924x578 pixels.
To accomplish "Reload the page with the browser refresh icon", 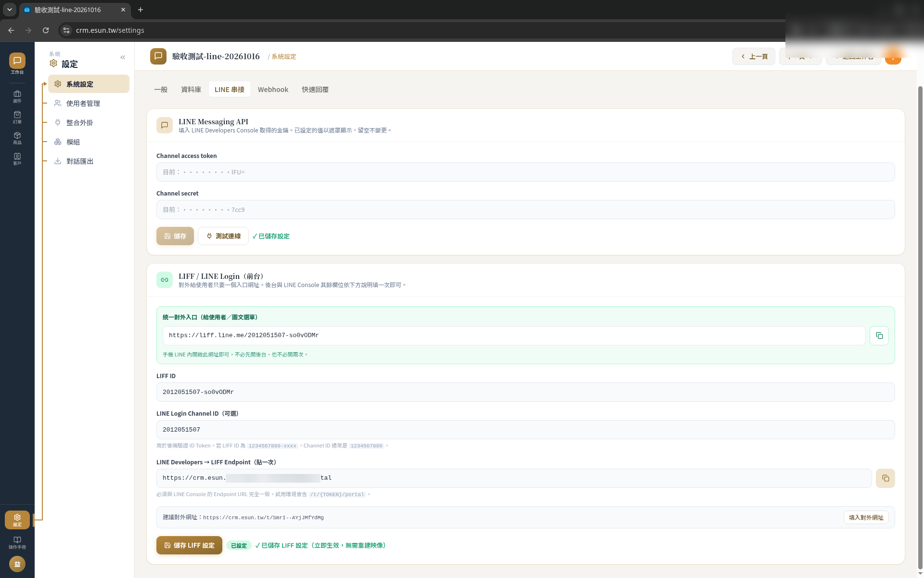I will pyautogui.click(x=46, y=30).
